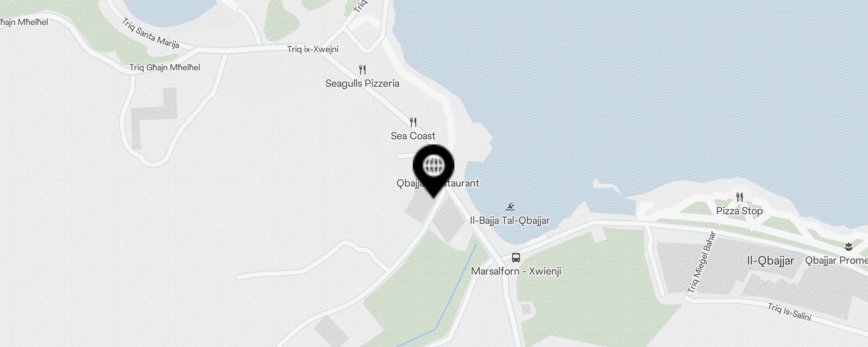Select the Seagulls Pizzeria restaurant icon
The image size is (868, 347).
pos(362,69)
